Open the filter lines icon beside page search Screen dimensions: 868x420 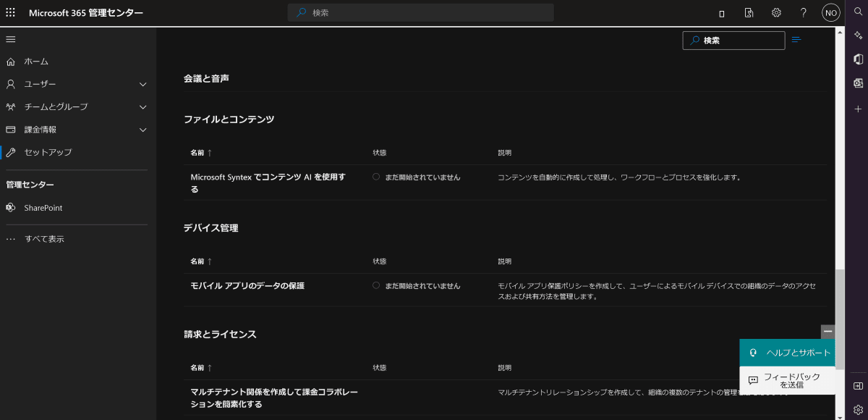click(x=796, y=40)
